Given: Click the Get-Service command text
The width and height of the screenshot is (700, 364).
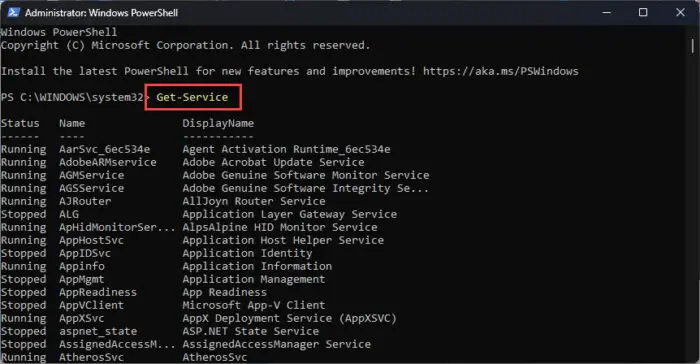Looking at the screenshot, I should tap(192, 97).
